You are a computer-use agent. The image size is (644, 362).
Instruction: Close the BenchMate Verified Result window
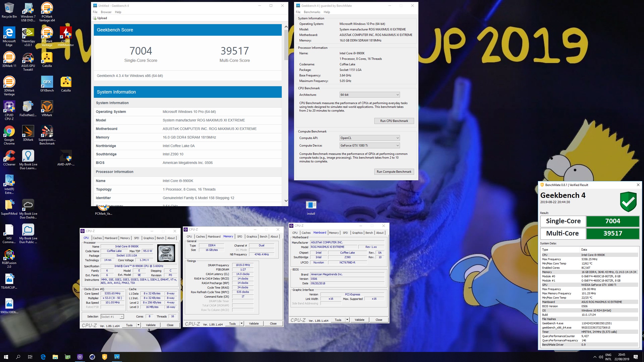[x=638, y=185]
